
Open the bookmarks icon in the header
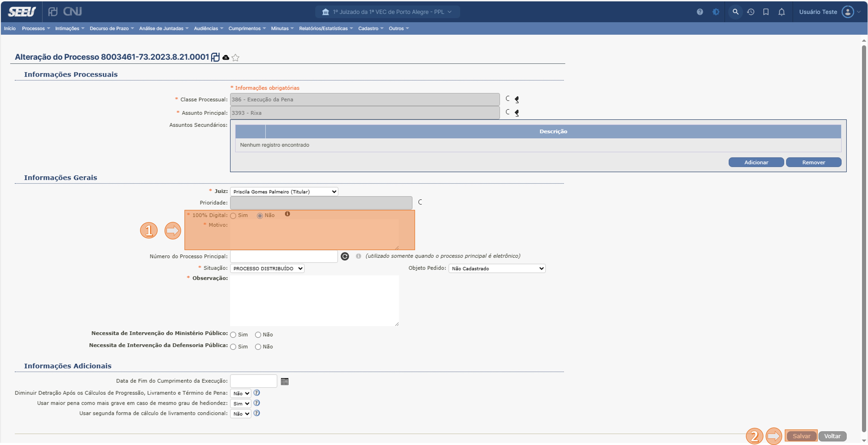coord(766,12)
